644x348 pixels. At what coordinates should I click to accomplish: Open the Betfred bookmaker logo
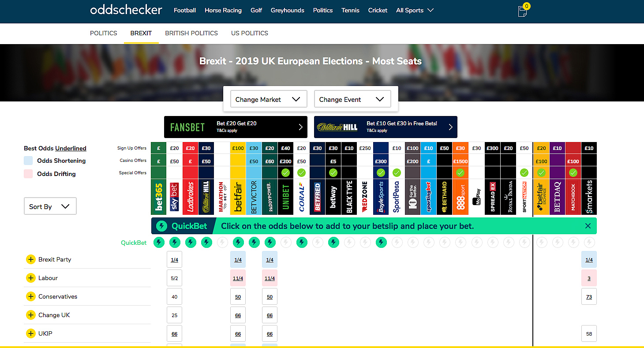[318, 197]
